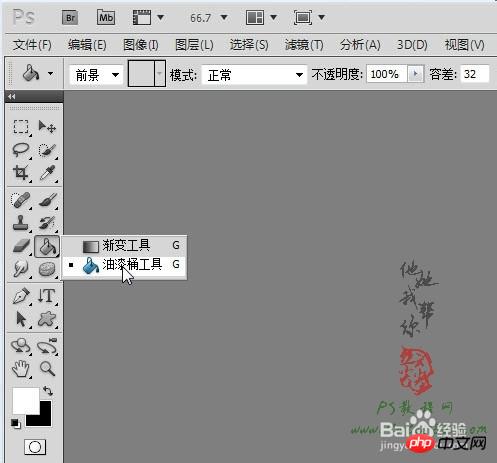Expand the screen mode dropdown arrow
The image size is (497, 463).
pyautogui.click(x=321, y=17)
